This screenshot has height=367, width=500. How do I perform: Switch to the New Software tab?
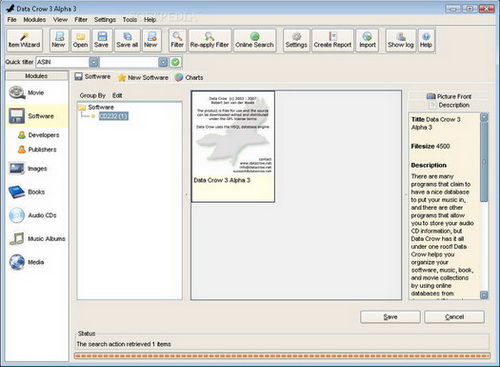click(x=143, y=78)
